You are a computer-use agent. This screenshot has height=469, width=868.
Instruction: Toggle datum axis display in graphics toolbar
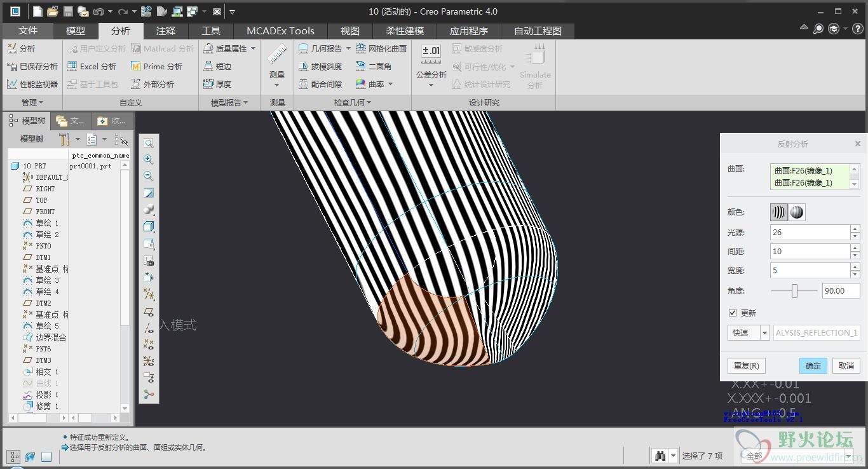tap(149, 328)
